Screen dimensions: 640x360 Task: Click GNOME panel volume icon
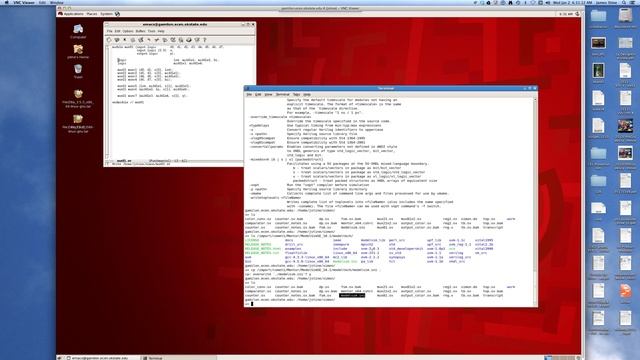[x=577, y=14]
